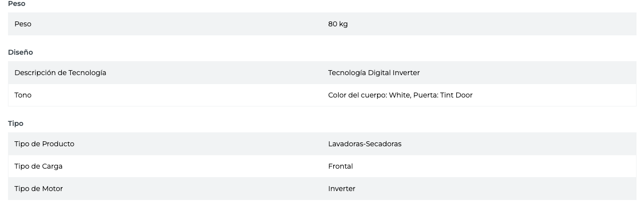
Task: Select the Inverter value for motor type
Action: [342, 189]
